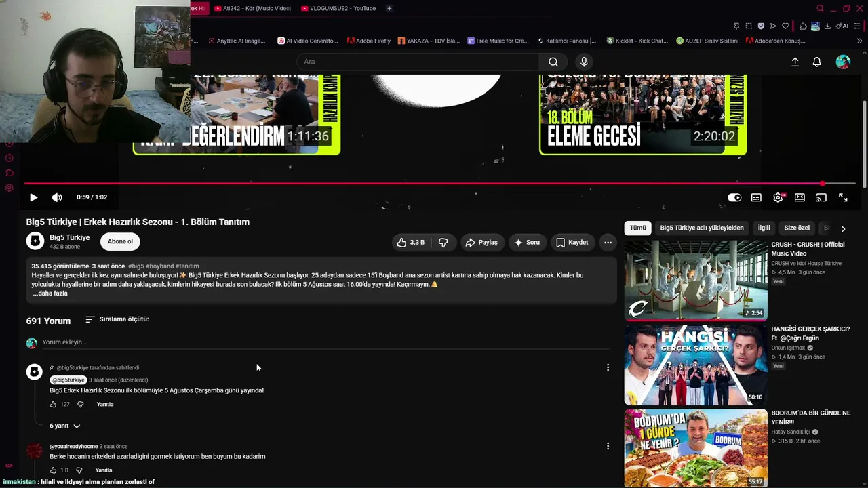Open the HANGİSİ GERÇEK ŞARKICI video thumbnail

[696, 365]
